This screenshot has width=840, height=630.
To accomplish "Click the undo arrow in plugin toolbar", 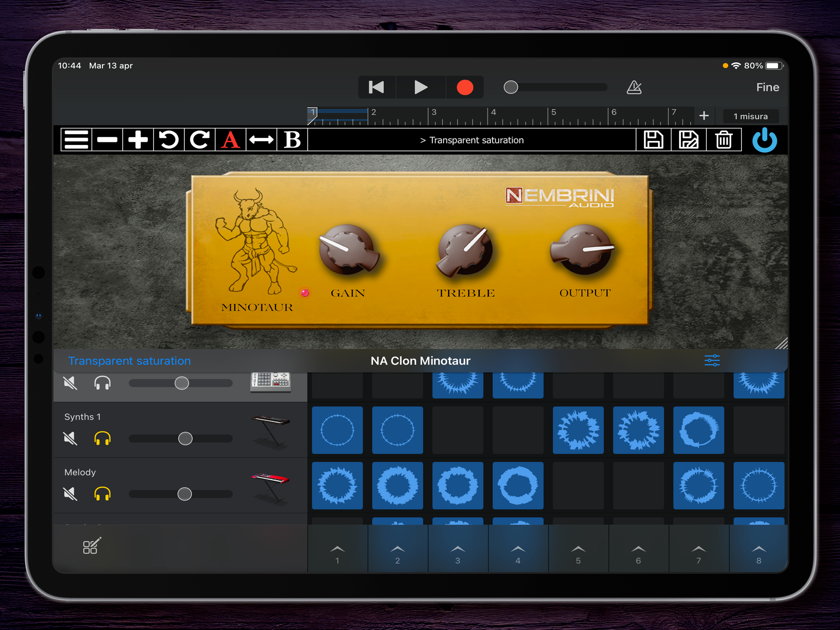I will click(x=168, y=140).
